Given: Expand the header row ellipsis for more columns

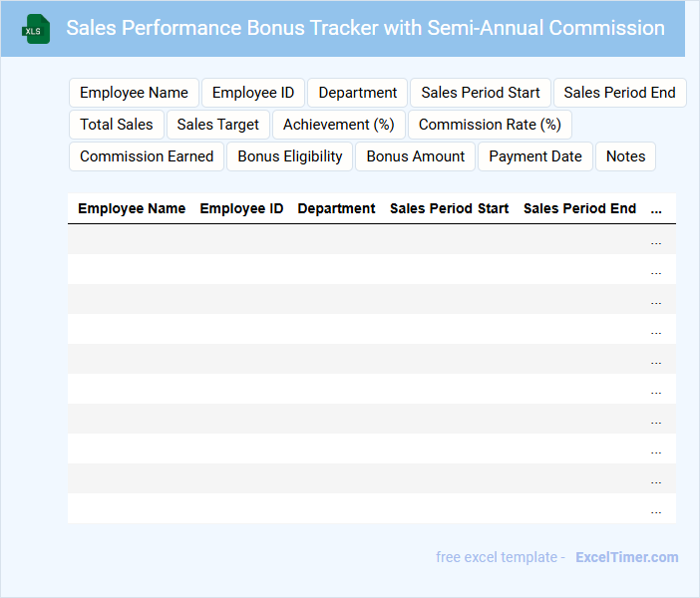Looking at the screenshot, I should pyautogui.click(x=656, y=209).
